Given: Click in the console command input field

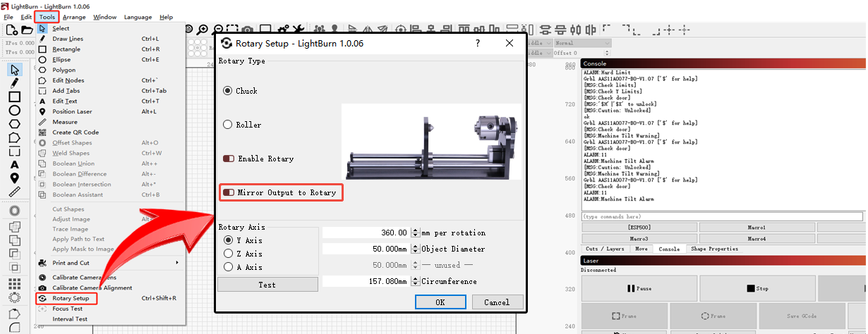Looking at the screenshot, I should (x=723, y=216).
